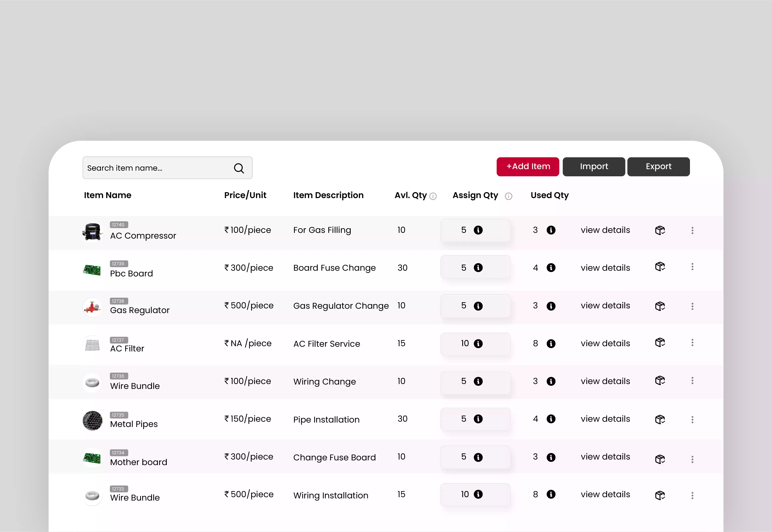The image size is (772, 532).
Task: Click the AC Compressor thumbnail image
Action: pyautogui.click(x=92, y=232)
